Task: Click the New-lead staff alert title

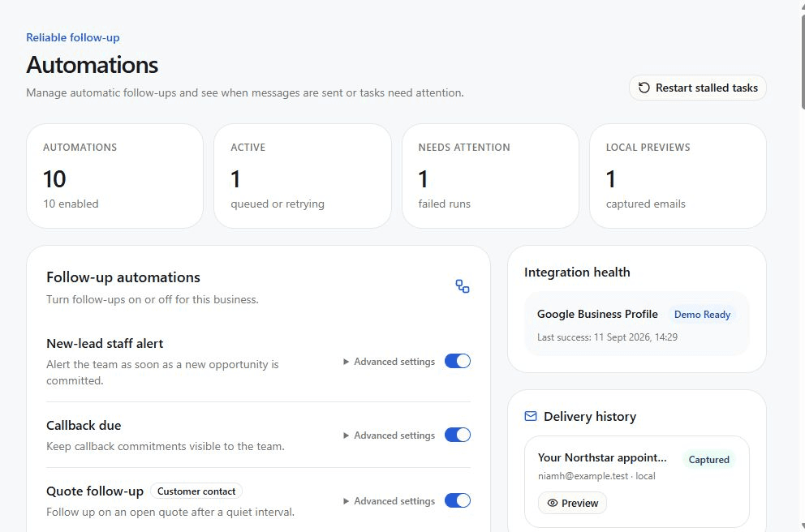Action: pyautogui.click(x=105, y=344)
